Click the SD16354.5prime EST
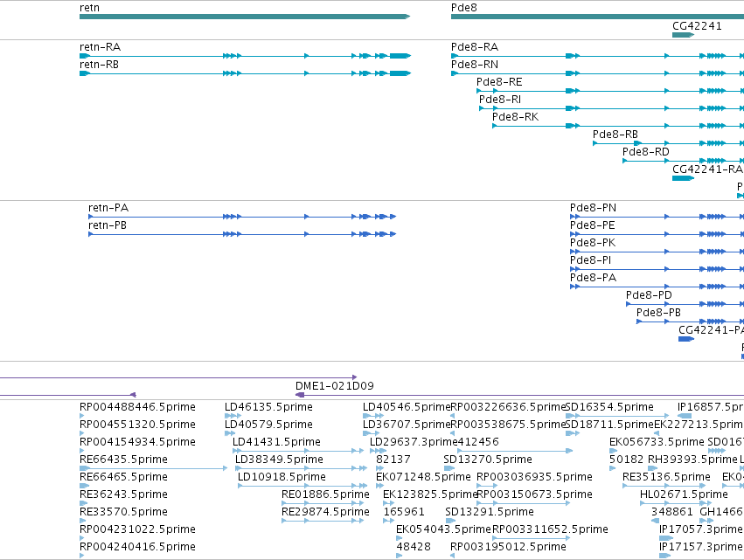The height and width of the screenshot is (560, 744). tap(618, 416)
